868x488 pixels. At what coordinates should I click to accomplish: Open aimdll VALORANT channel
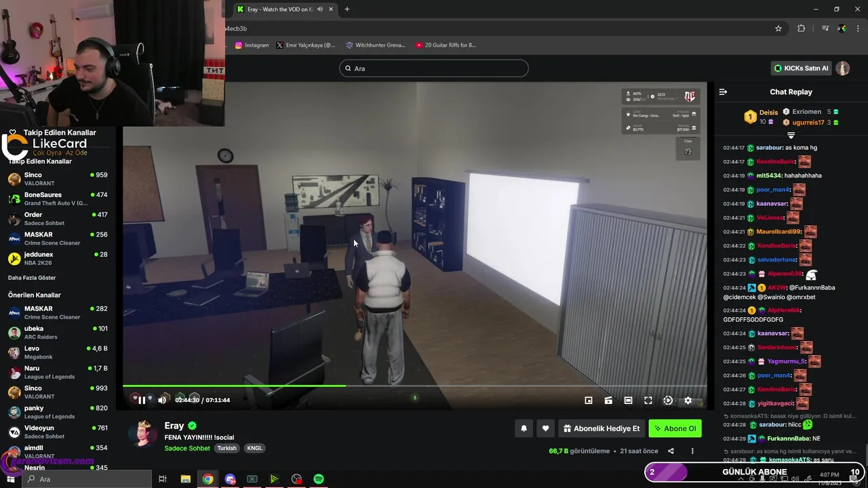(x=58, y=451)
